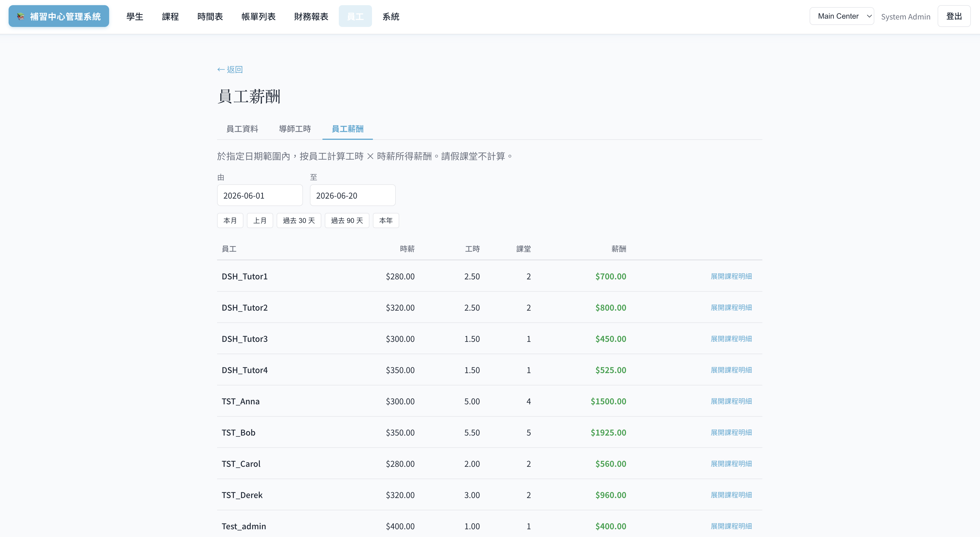Switch to the 導師工時 tab
Viewport: 980px width, 537px height.
[295, 129]
